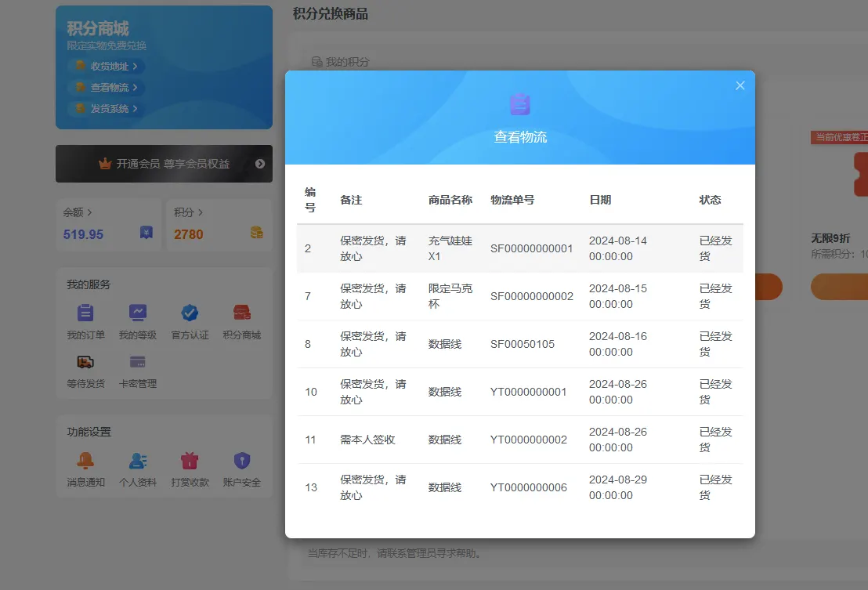The image size is (868, 590).
Task: Open 发货系统 link in 积分商城 banner
Action: [107, 108]
